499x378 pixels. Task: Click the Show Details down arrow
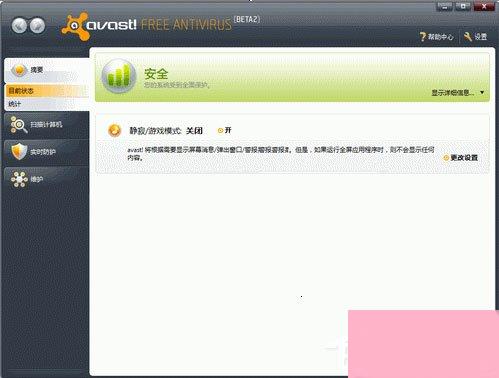click(482, 93)
